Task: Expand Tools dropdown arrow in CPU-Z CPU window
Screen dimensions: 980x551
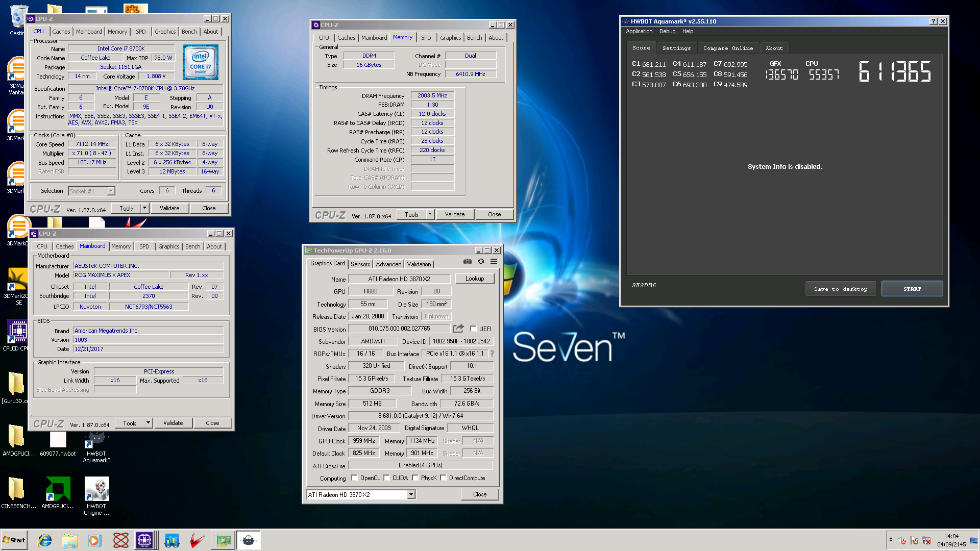Action: coord(144,208)
